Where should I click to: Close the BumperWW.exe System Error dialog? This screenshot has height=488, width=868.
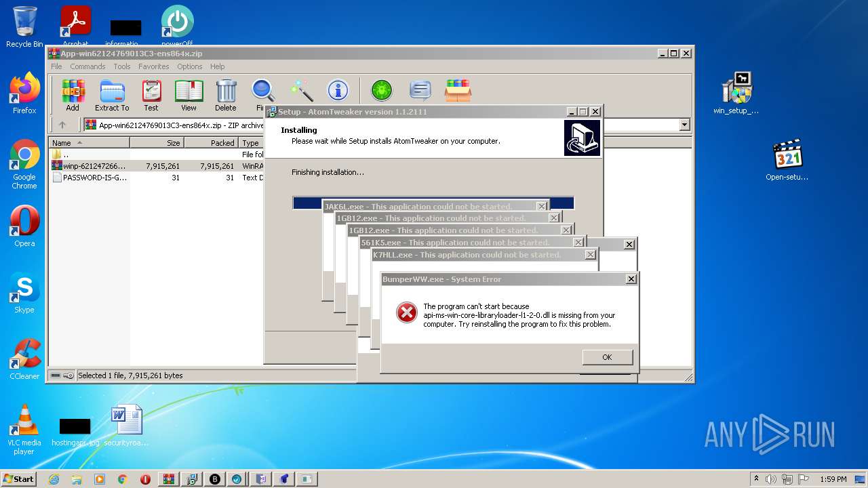(x=631, y=279)
